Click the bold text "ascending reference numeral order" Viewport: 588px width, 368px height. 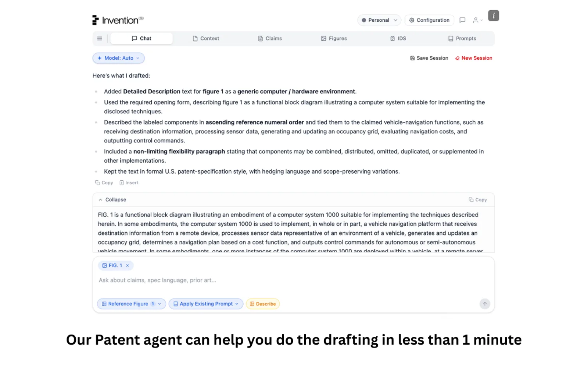255,122
